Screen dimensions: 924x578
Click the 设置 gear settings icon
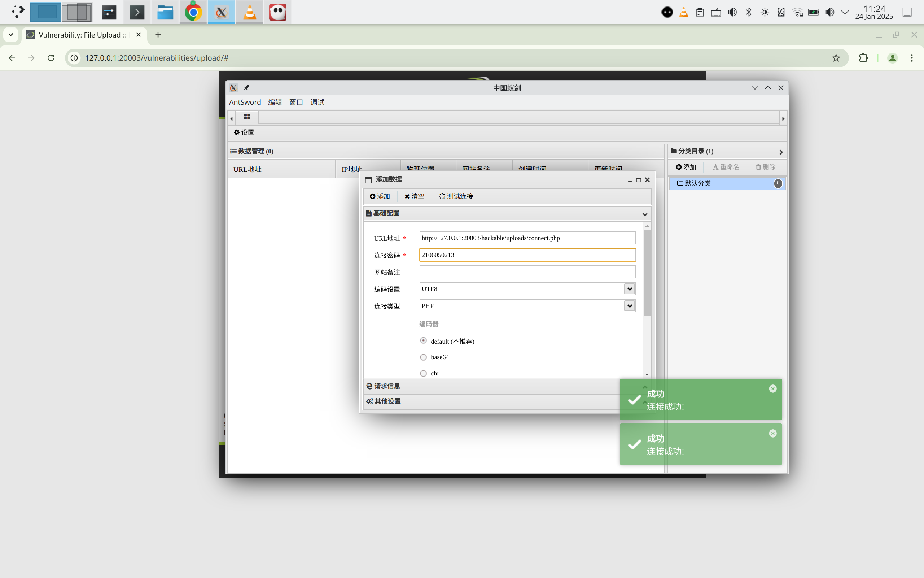coord(237,132)
